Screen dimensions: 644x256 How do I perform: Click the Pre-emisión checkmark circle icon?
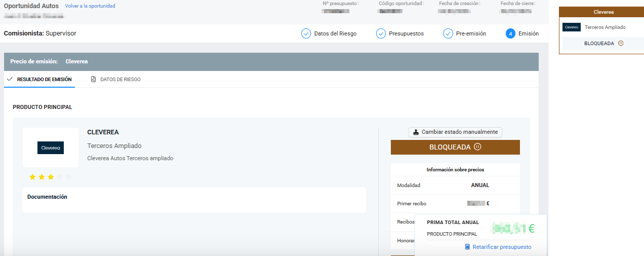click(448, 33)
